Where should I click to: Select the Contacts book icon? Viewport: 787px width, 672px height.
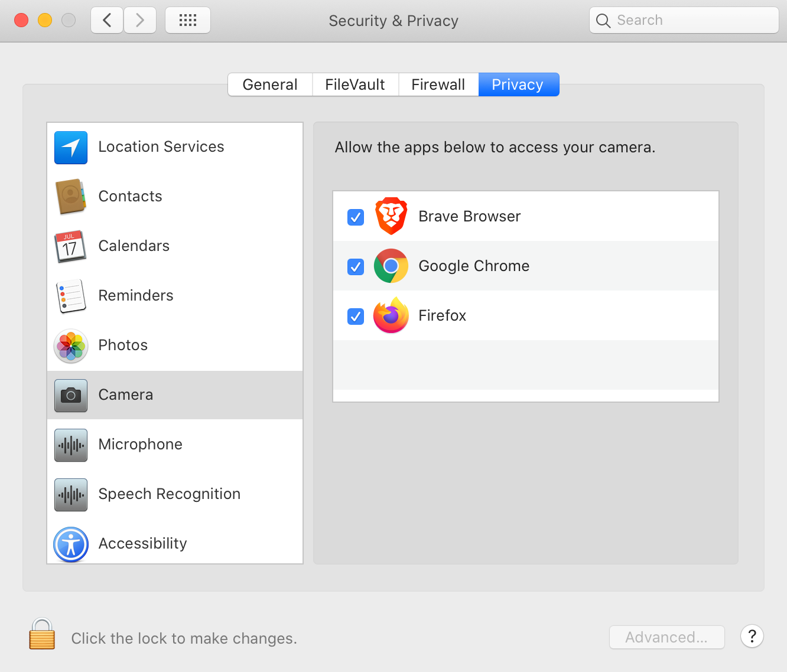coord(71,197)
